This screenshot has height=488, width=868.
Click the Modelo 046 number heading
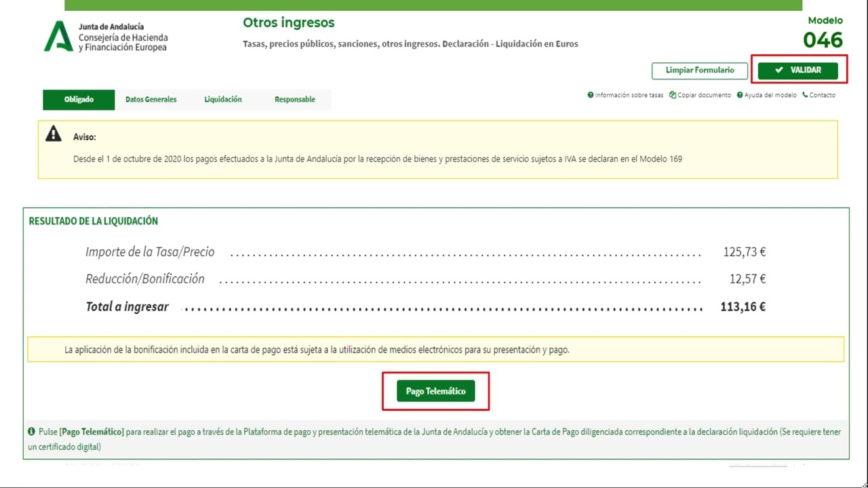coord(823,40)
